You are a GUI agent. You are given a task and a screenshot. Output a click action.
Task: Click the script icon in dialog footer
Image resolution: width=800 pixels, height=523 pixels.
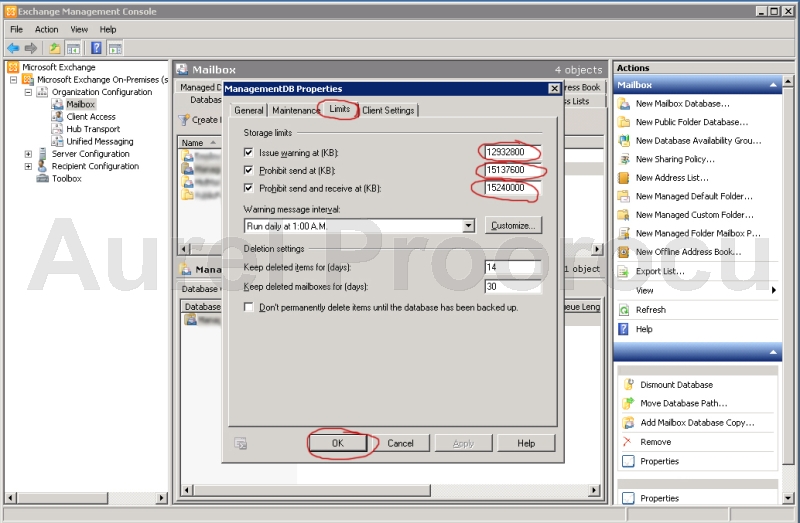click(240, 443)
